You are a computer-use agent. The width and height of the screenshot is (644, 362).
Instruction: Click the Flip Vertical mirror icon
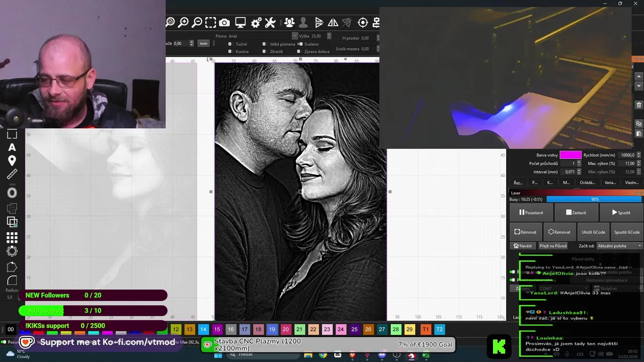pos(319,22)
